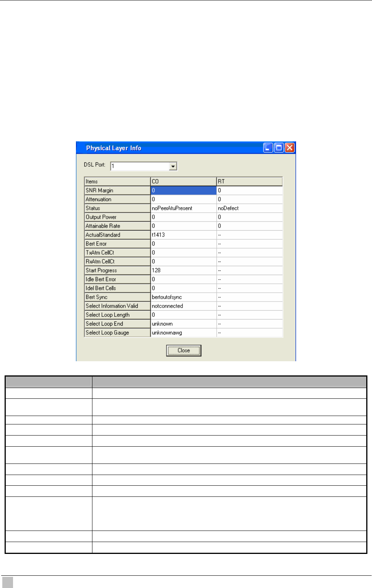Click the RxAtm CellCt row label
The height and width of the screenshot is (588, 372).
[x=117, y=261]
